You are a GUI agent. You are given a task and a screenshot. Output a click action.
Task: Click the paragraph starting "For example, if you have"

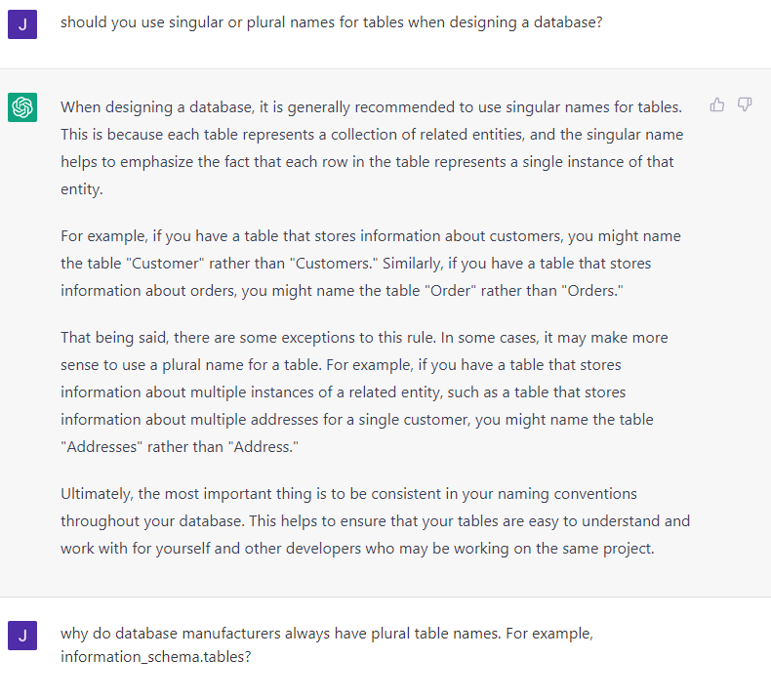tap(371, 264)
